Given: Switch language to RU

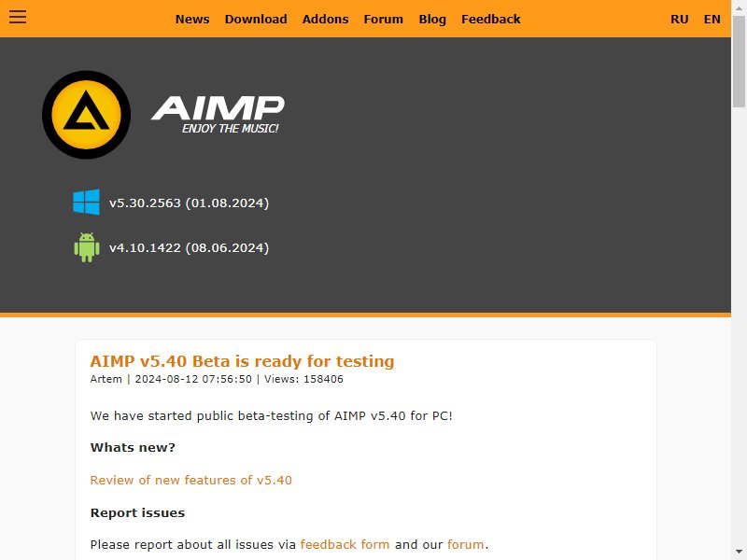Looking at the screenshot, I should coord(680,19).
